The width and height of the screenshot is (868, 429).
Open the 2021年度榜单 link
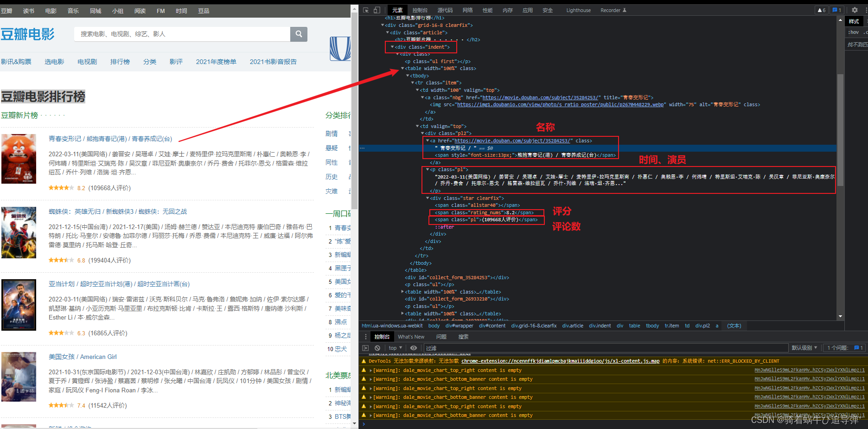click(216, 62)
